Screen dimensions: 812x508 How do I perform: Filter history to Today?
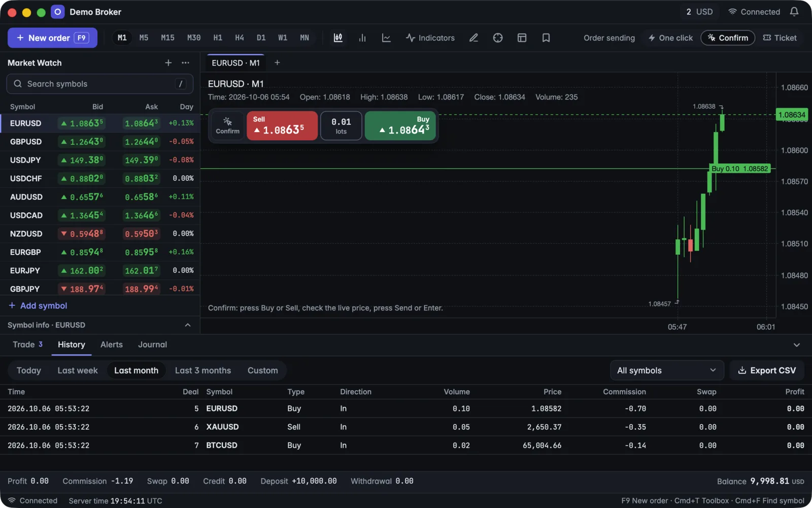29,370
